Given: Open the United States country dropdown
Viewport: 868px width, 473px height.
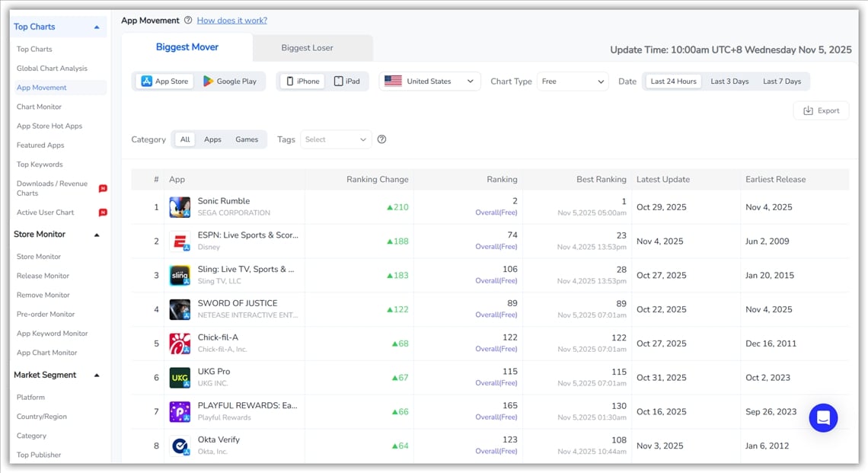Looking at the screenshot, I should (x=429, y=81).
